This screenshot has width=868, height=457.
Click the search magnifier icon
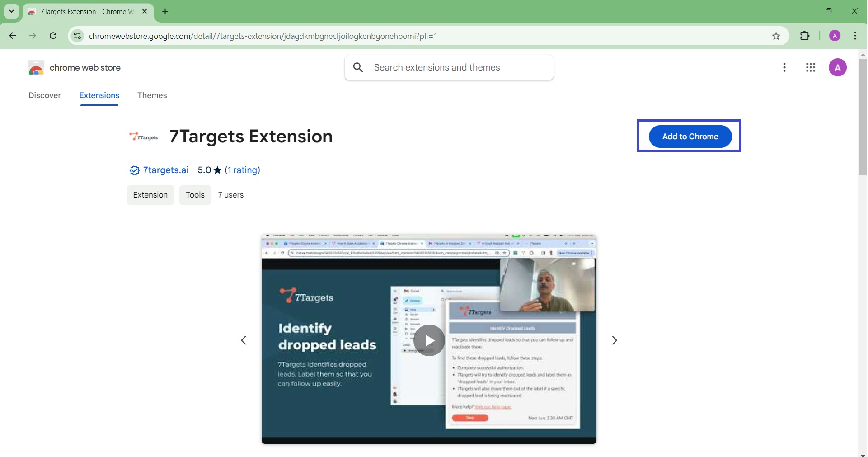tap(358, 68)
